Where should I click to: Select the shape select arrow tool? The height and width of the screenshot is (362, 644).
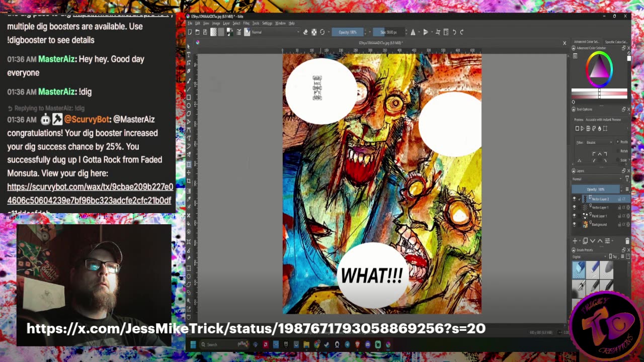189,46
